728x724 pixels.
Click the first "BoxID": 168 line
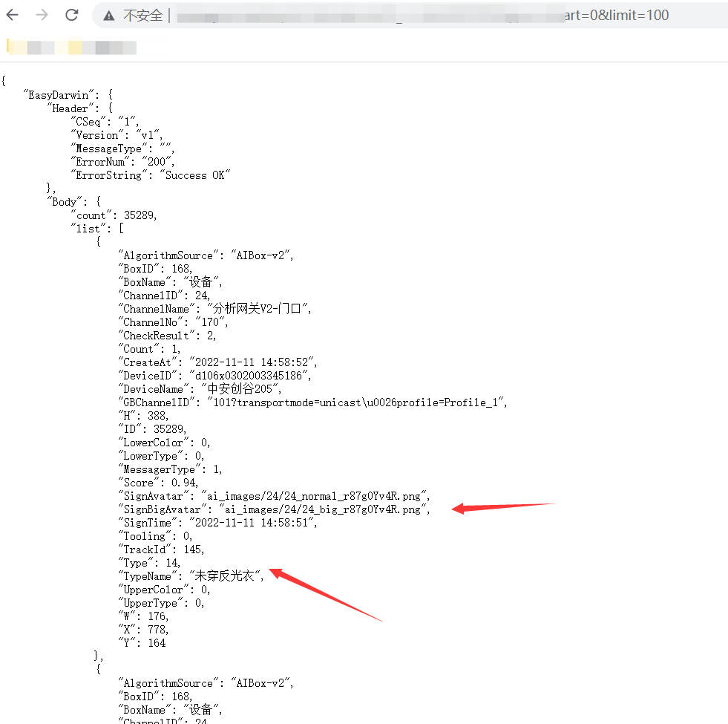click(155, 269)
